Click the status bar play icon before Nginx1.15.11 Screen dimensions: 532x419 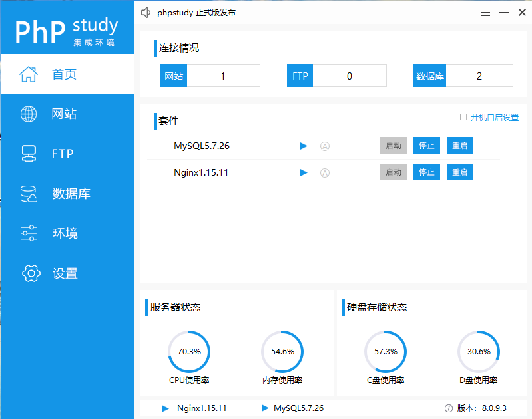click(x=165, y=408)
